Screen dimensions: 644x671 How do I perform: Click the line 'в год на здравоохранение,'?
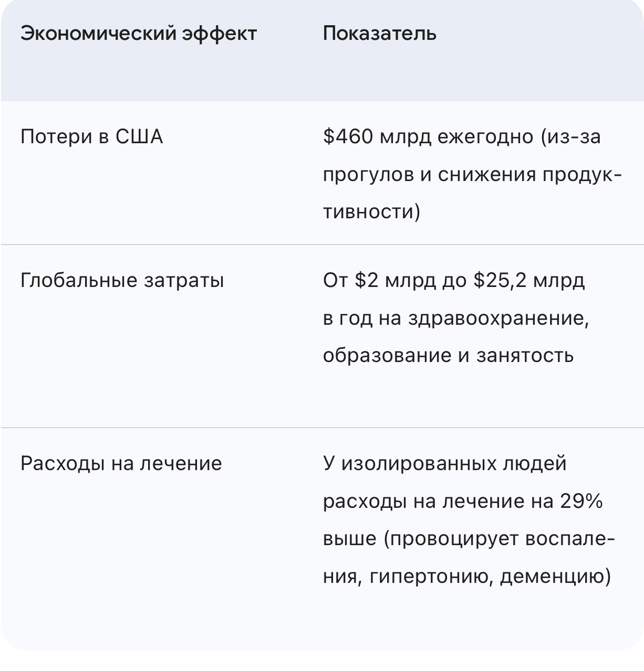pyautogui.click(x=456, y=318)
